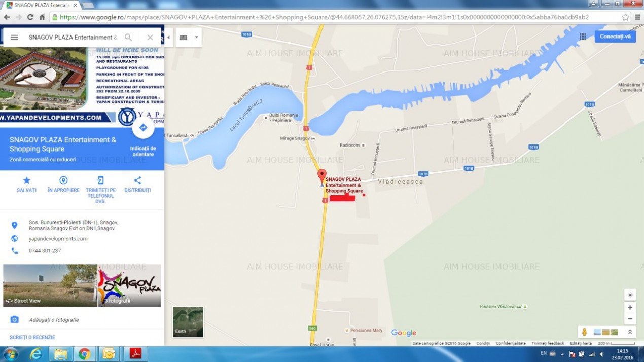The height and width of the screenshot is (362, 644).
Task: Expand the imagery strip chevron
Action: tap(630, 332)
